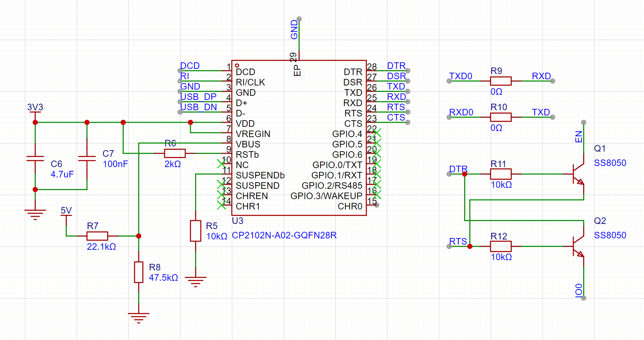Click the TXD0 net label
This screenshot has width=644, height=340.
460,76
